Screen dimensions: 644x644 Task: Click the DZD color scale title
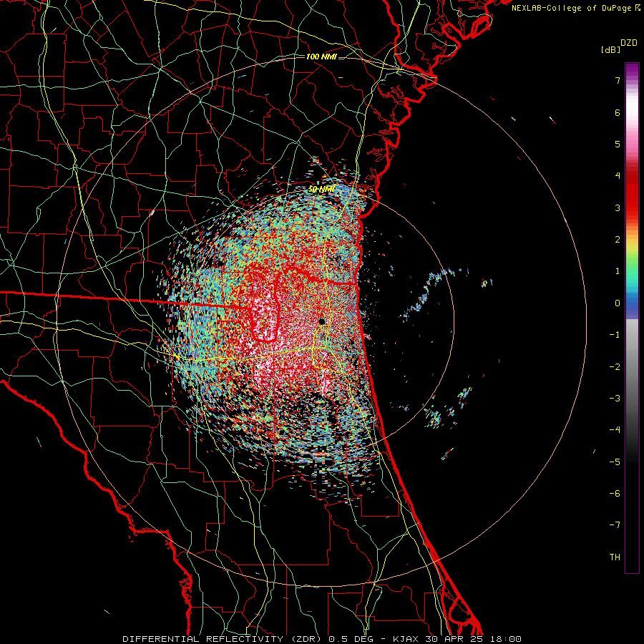pos(629,43)
